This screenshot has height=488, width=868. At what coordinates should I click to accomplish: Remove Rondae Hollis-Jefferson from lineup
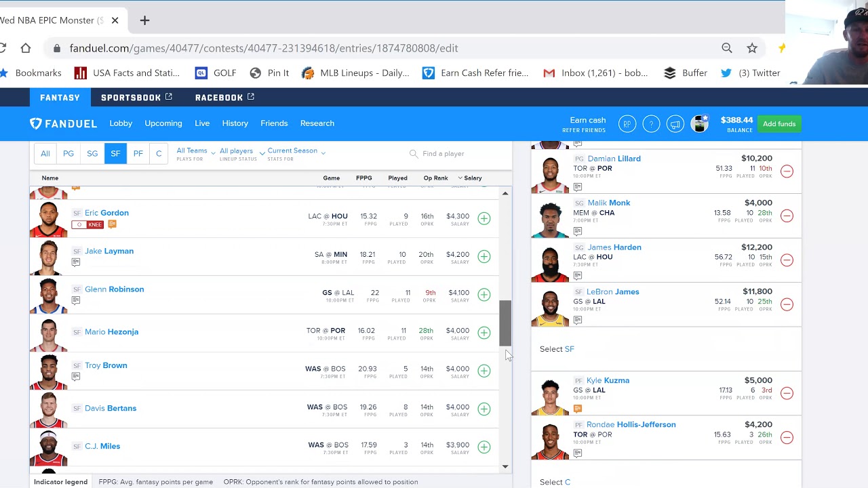pos(787,437)
